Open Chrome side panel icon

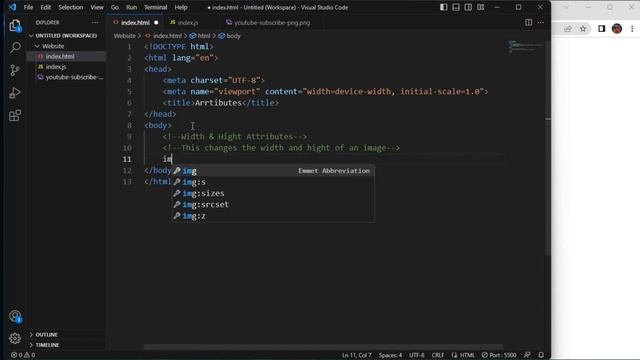tap(602, 29)
